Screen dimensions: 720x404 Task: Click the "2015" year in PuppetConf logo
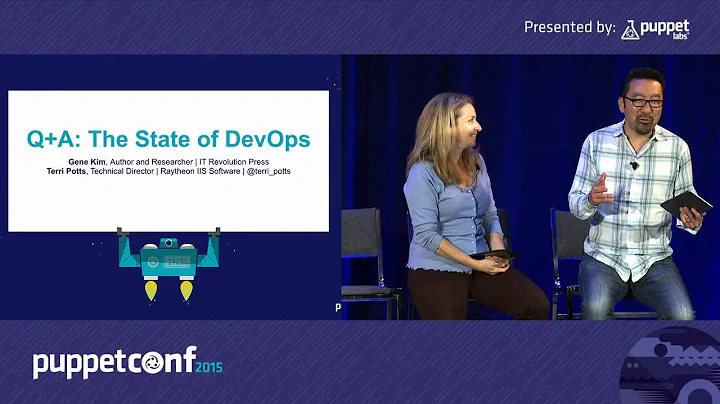pyautogui.click(x=209, y=367)
